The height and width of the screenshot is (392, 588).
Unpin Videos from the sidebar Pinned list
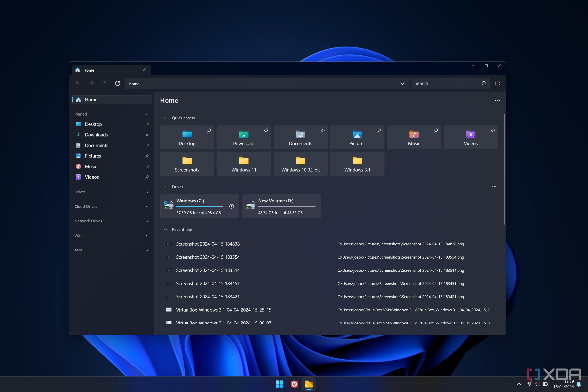[147, 177]
